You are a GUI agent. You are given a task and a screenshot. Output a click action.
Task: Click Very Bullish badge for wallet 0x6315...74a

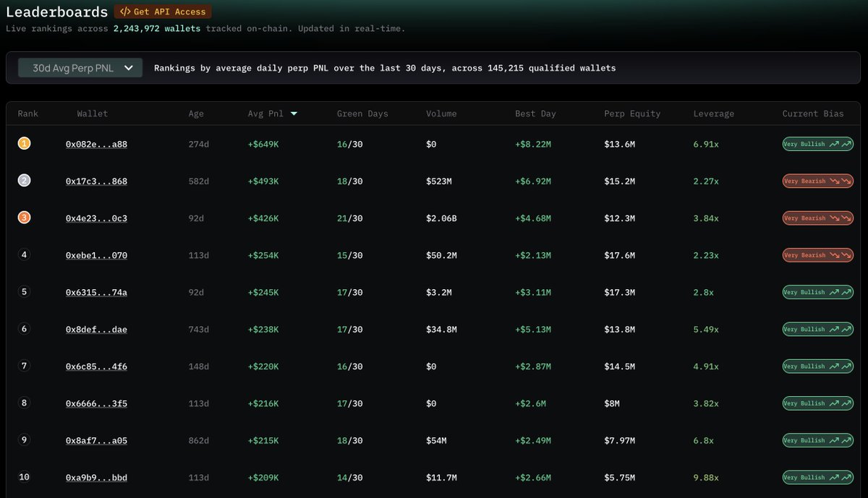[818, 292]
